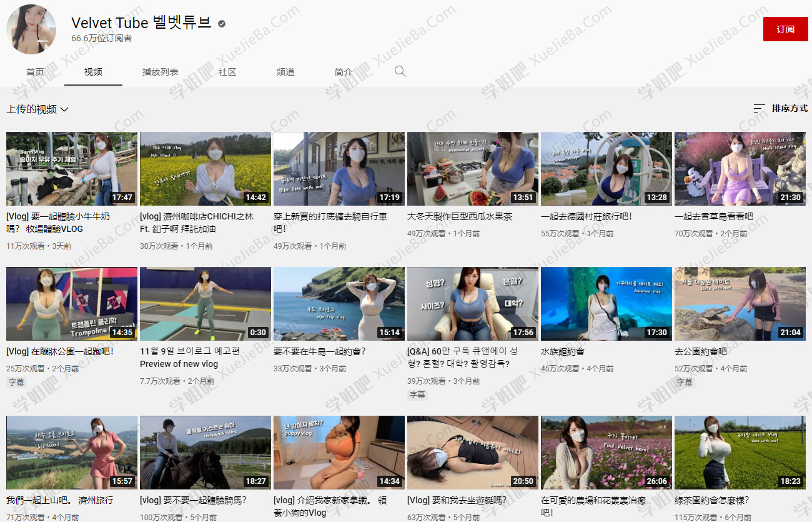This screenshot has width=812, height=522.
Task: Open the 13:28 German village thumbnail
Action: pos(607,169)
